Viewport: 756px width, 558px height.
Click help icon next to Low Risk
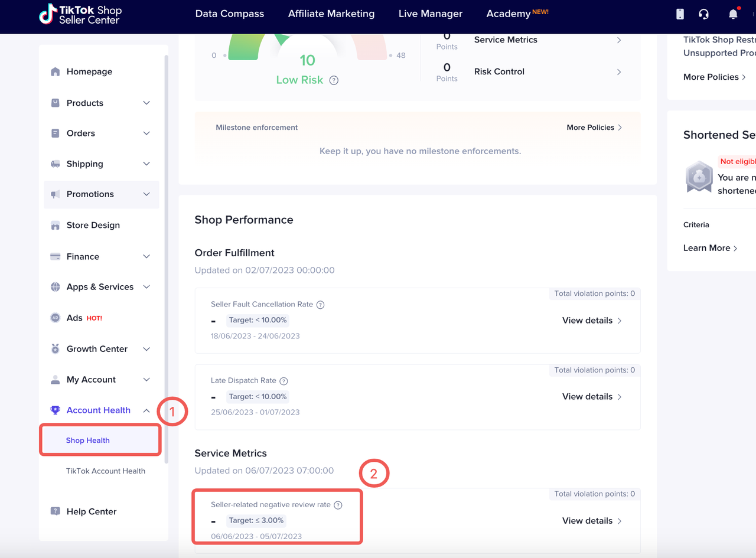click(334, 80)
